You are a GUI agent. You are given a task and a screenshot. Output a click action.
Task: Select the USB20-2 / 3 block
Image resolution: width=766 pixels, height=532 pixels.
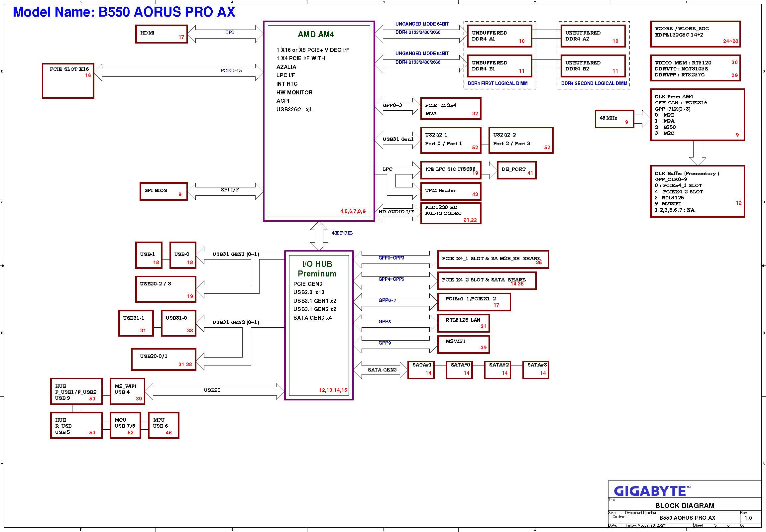click(x=166, y=289)
